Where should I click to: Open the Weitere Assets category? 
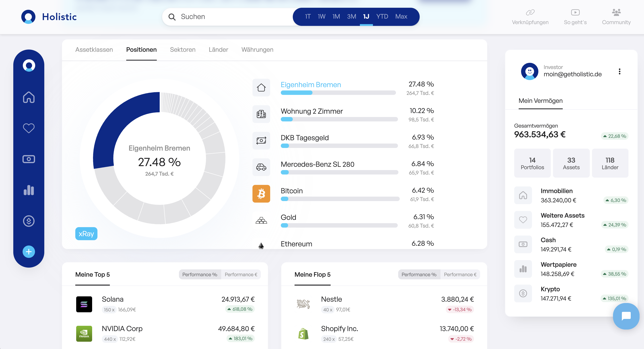571,220
